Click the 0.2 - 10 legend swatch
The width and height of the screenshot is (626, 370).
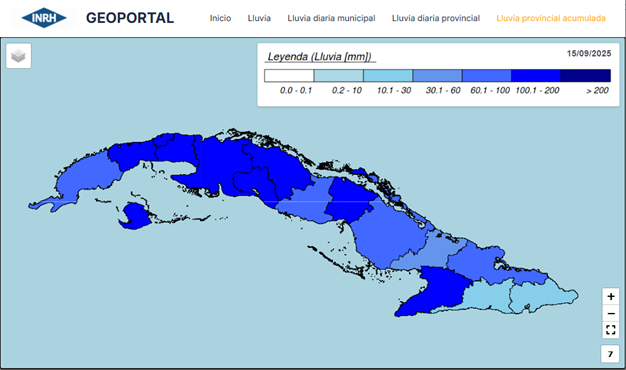point(339,75)
